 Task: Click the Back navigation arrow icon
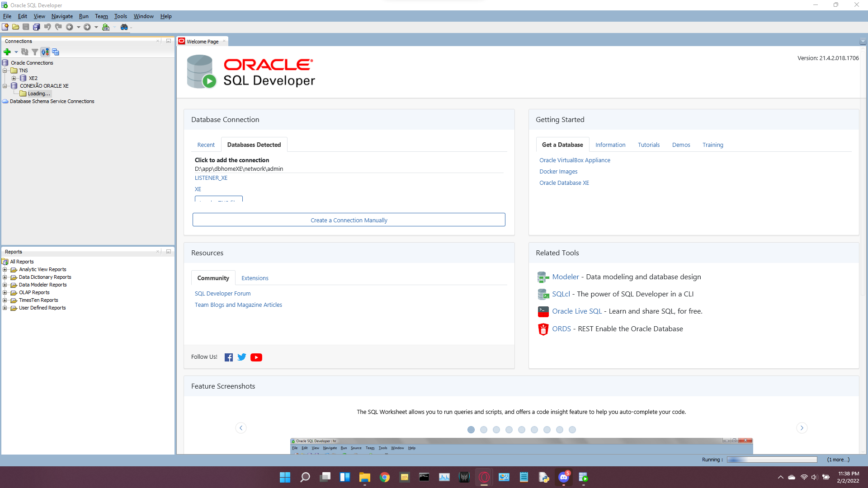(70, 27)
